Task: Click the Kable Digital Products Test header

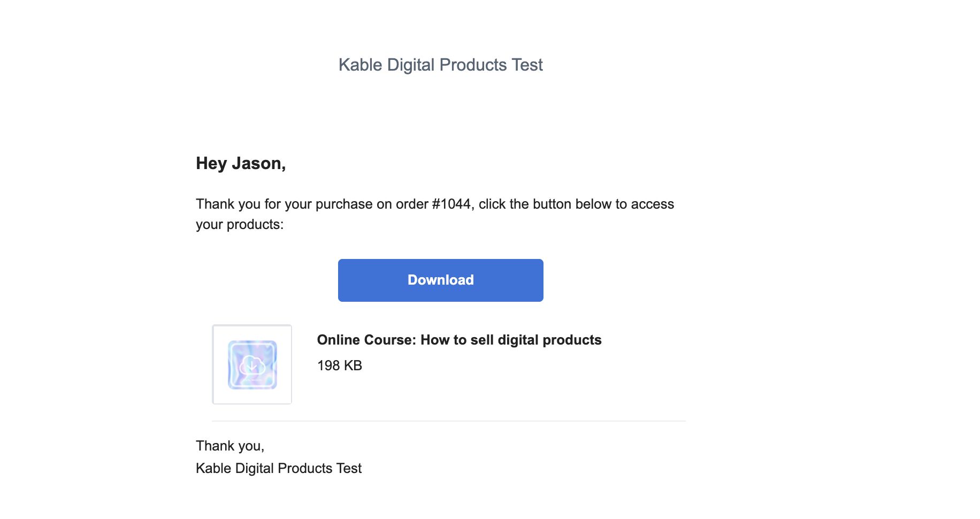Action: click(440, 64)
